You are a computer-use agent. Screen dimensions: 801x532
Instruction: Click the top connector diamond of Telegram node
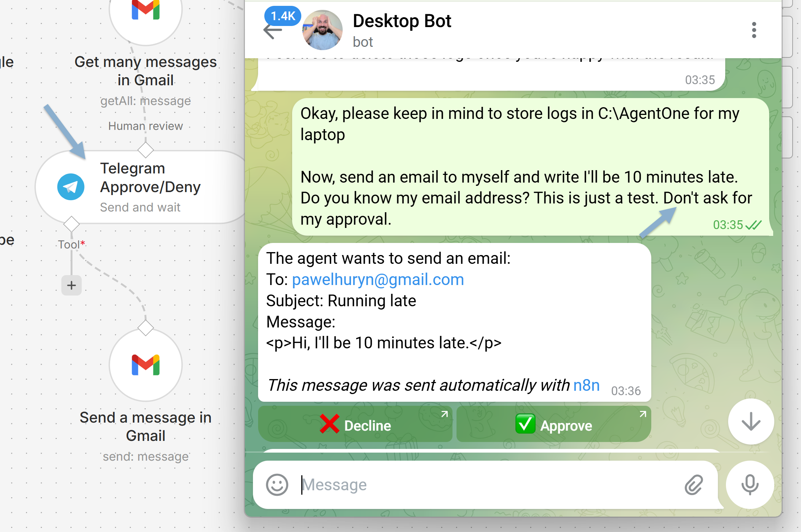[146, 150]
